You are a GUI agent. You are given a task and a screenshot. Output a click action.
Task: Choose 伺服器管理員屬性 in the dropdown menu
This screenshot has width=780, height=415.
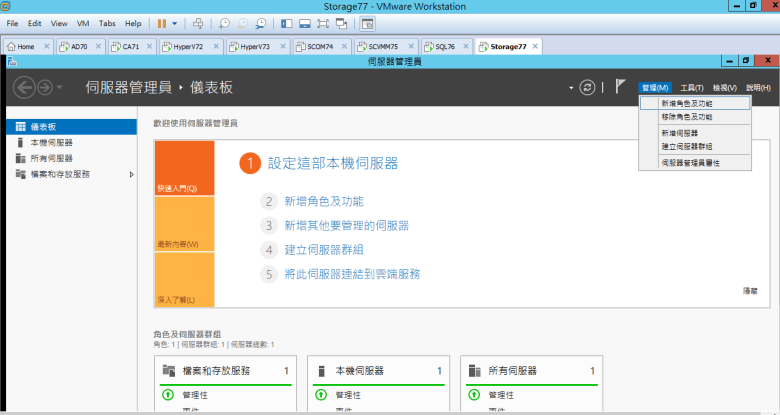690,161
